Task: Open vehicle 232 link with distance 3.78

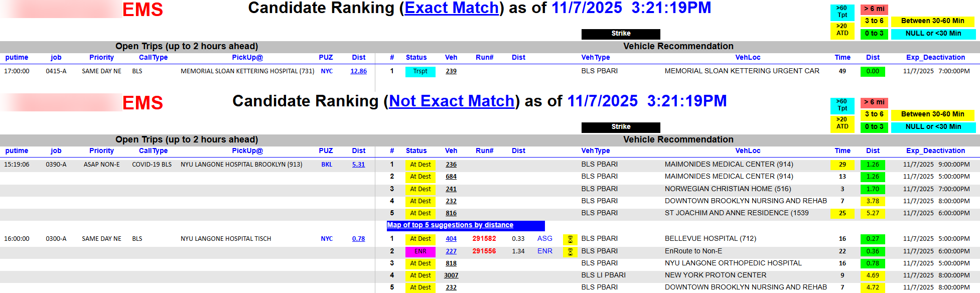Action: (x=451, y=201)
